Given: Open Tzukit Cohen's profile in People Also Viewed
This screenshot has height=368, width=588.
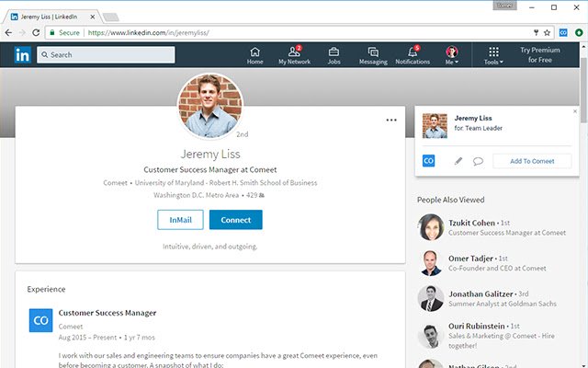Looking at the screenshot, I should pos(472,223).
